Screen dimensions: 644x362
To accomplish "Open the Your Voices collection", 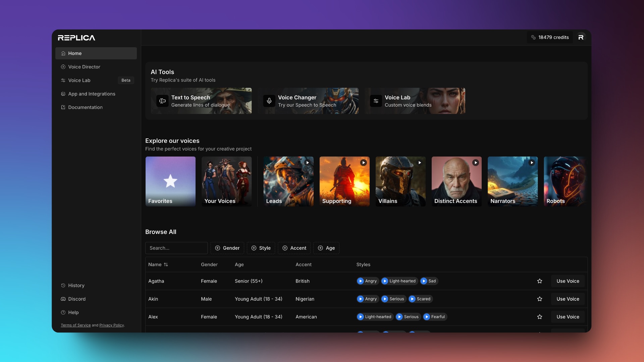I will (226, 181).
